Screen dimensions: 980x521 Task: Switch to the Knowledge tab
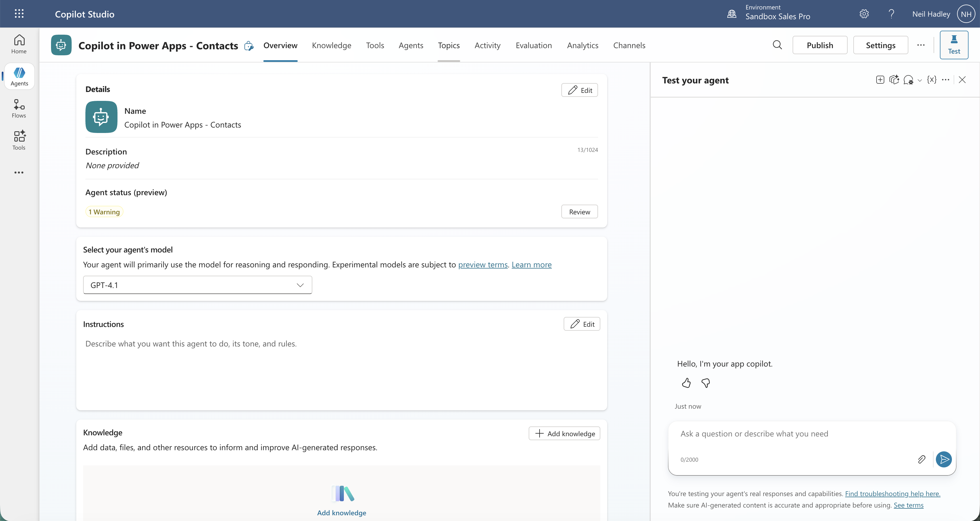point(331,45)
